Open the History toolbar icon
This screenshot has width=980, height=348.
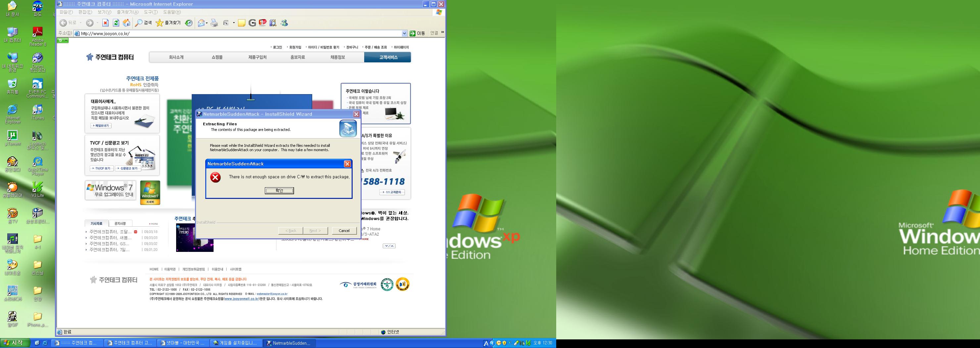pyautogui.click(x=189, y=23)
